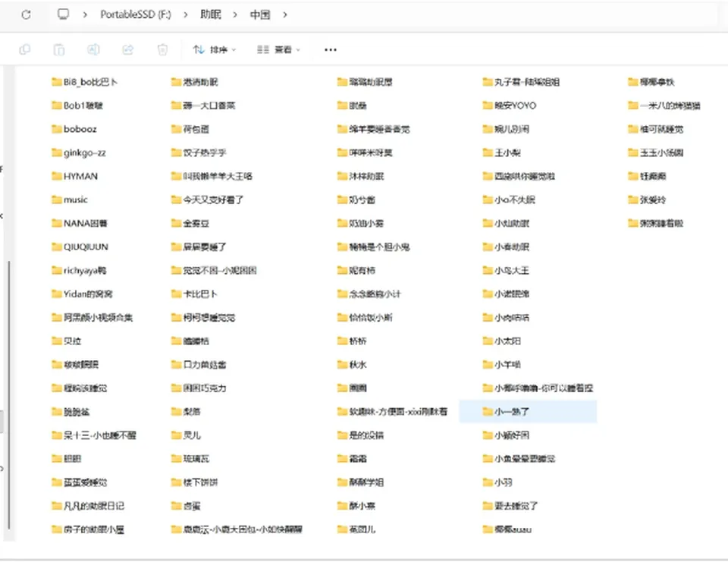Go to 助眠 folder in the breadcrumb
The height and width of the screenshot is (562, 728).
(211, 14)
